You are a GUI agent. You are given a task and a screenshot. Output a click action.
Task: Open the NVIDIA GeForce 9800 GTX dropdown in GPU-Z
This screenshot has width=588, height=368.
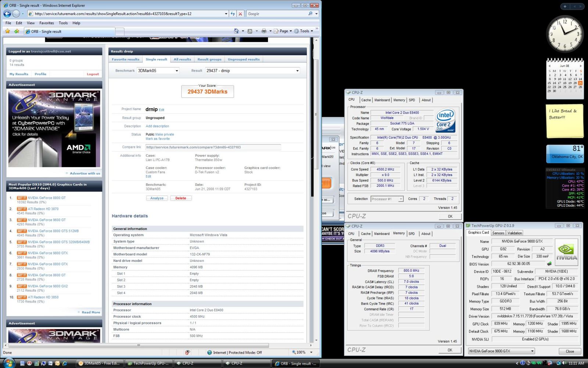click(501, 351)
